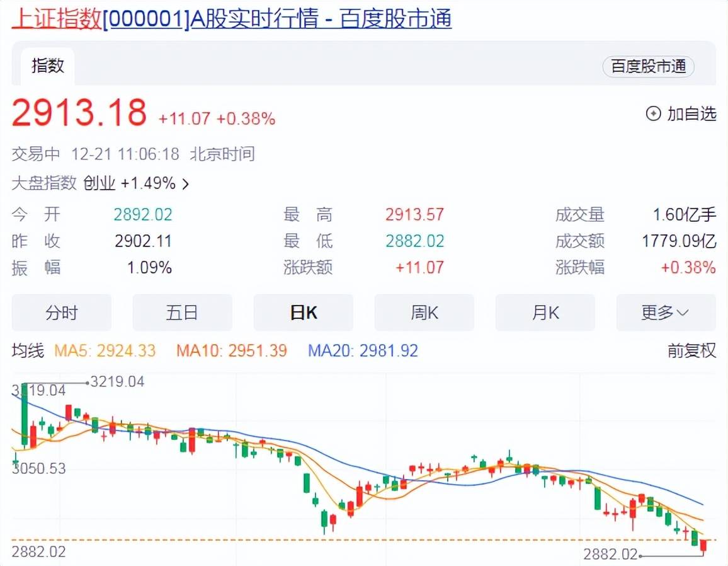Select the 日K chart tab
The width and height of the screenshot is (728, 566).
click(304, 312)
